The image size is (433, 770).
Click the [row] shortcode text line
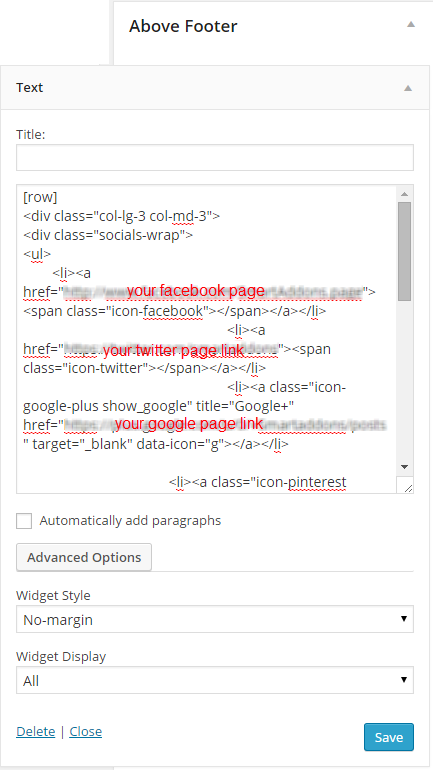(x=40, y=197)
